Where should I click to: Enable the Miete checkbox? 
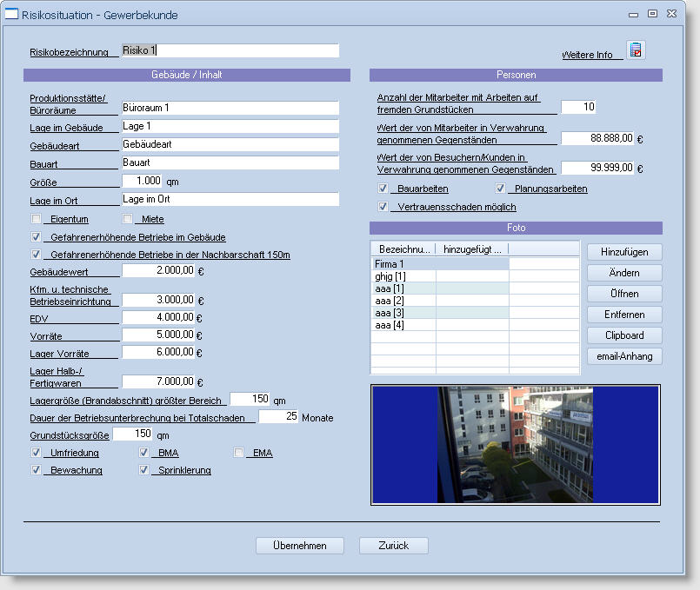128,219
